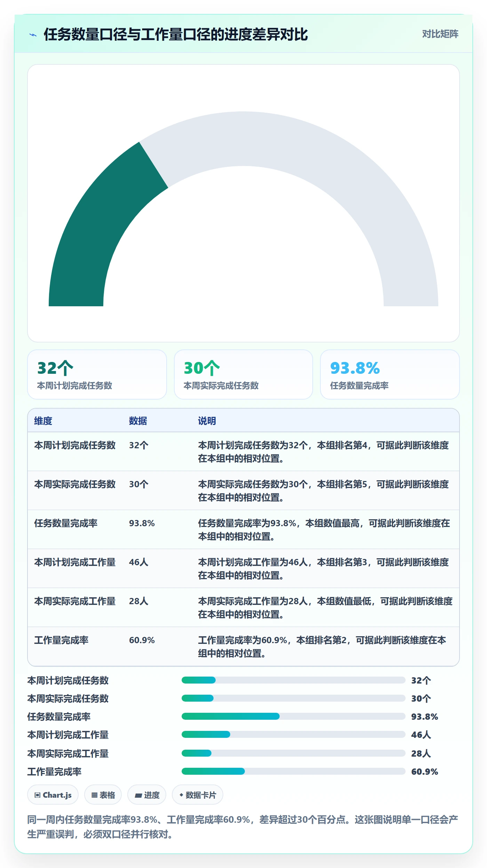The image size is (487, 868).
Task: Click the 进度 tag chip
Action: (147, 795)
